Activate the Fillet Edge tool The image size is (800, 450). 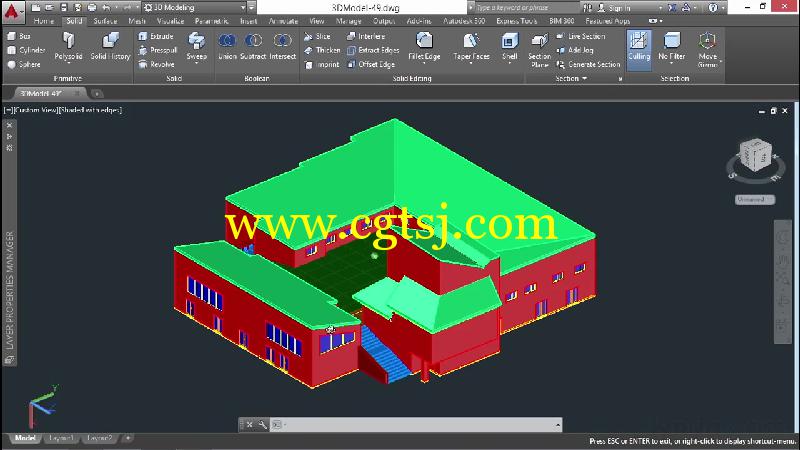tap(424, 46)
